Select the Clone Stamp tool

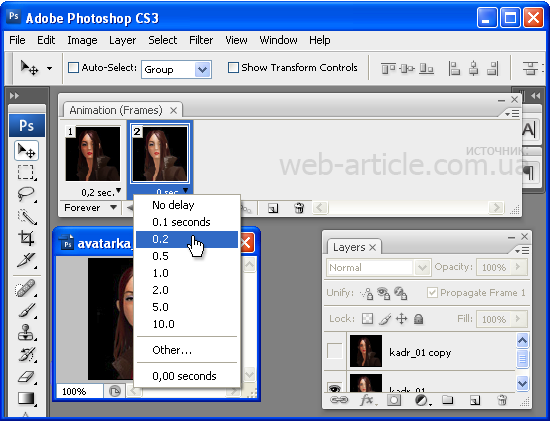(x=26, y=332)
